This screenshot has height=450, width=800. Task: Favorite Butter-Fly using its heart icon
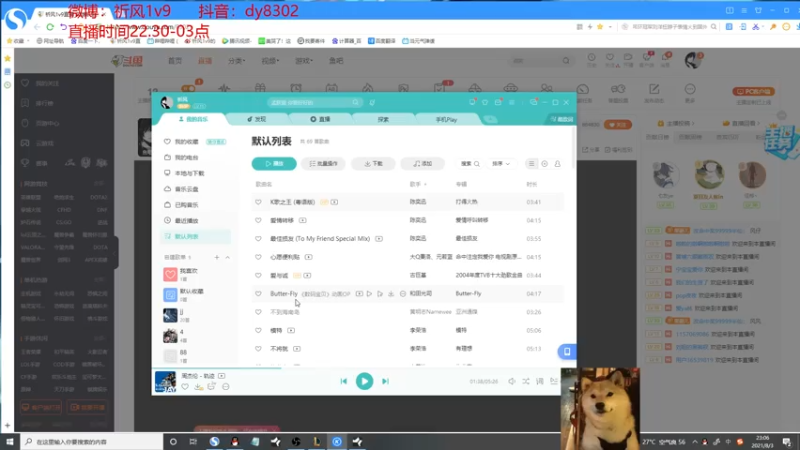258,294
